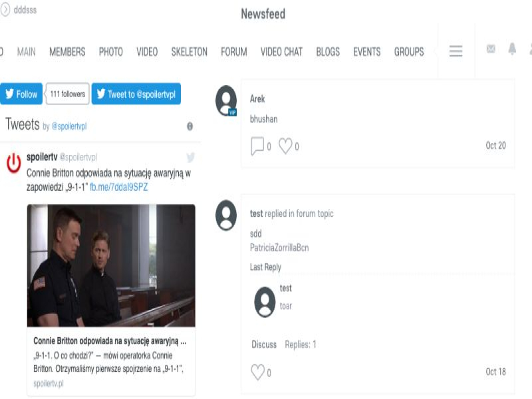The width and height of the screenshot is (532, 399).
Task: Click Discuss link under forum reply
Action: (x=264, y=344)
